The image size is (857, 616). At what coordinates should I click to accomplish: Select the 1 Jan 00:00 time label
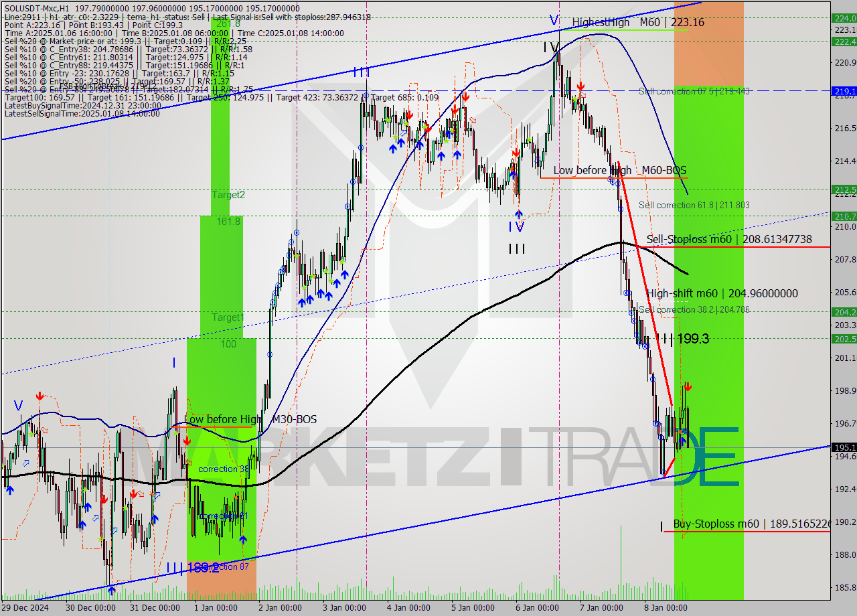point(216,608)
